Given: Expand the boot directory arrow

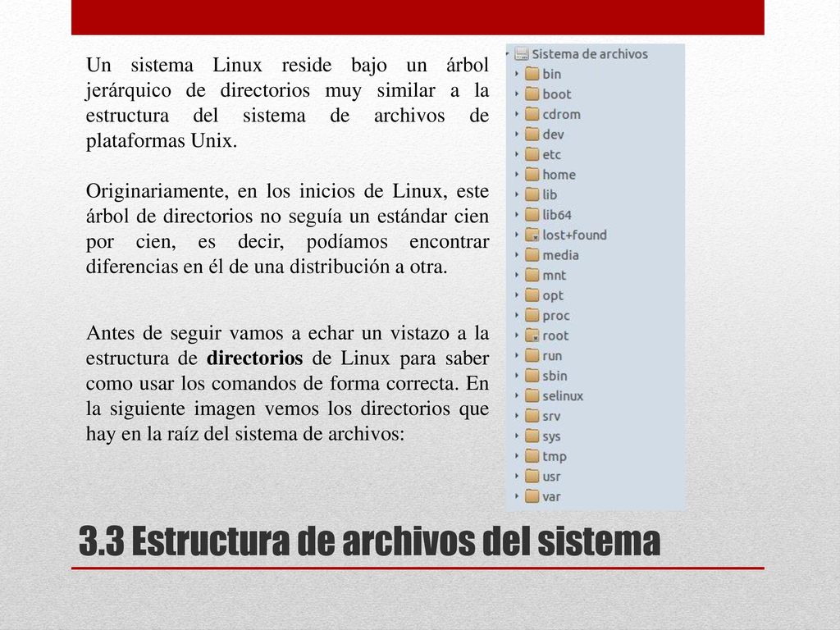Looking at the screenshot, I should tap(517, 94).
